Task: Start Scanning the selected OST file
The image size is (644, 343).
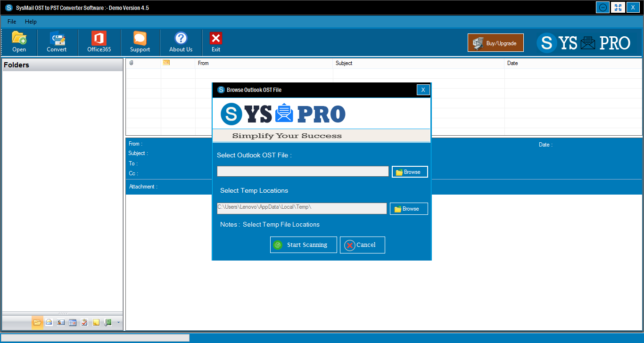Action: click(x=304, y=245)
